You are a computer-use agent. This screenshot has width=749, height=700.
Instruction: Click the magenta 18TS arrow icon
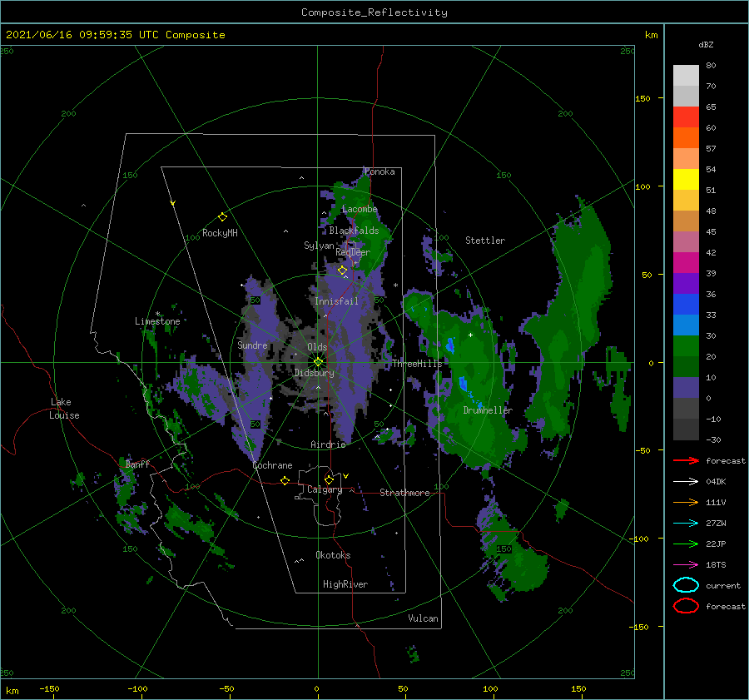[686, 565]
